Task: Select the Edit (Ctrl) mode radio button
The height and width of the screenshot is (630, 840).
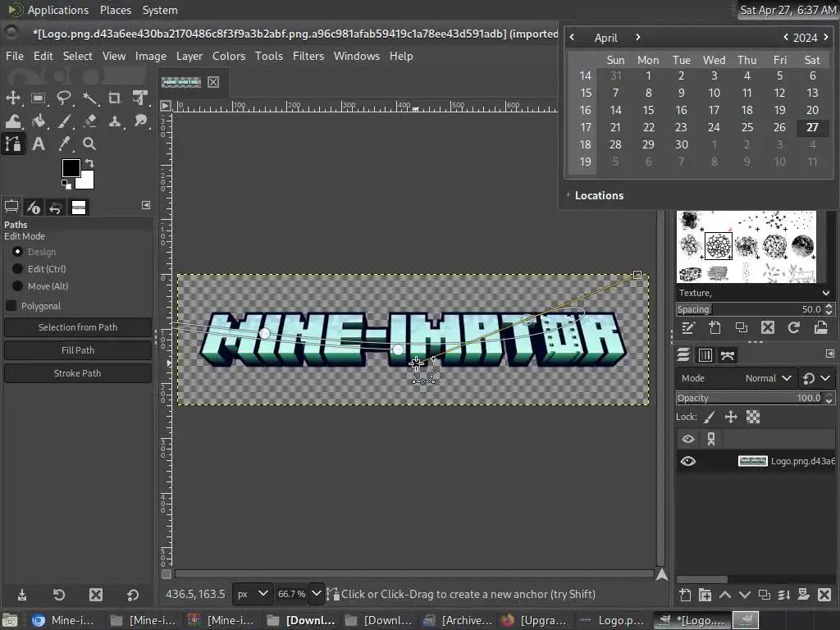Action: pos(18,269)
